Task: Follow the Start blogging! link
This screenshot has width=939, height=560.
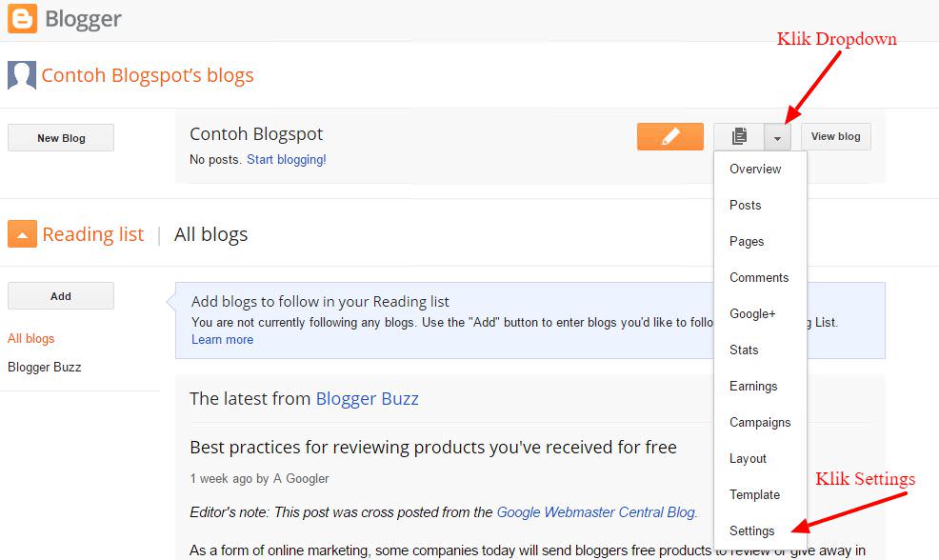Action: coord(286,160)
